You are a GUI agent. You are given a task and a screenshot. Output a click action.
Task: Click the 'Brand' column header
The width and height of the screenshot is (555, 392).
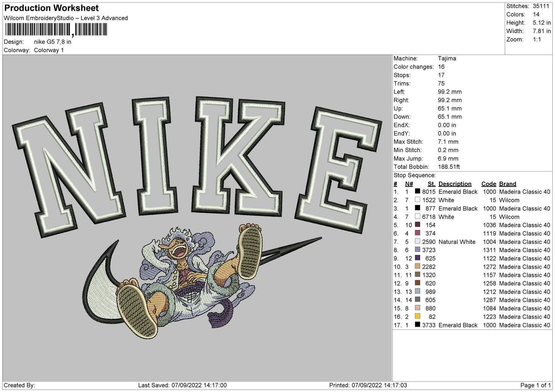(508, 184)
